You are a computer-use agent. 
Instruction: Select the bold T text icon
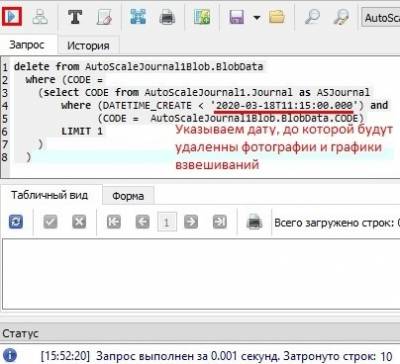[x=75, y=16]
